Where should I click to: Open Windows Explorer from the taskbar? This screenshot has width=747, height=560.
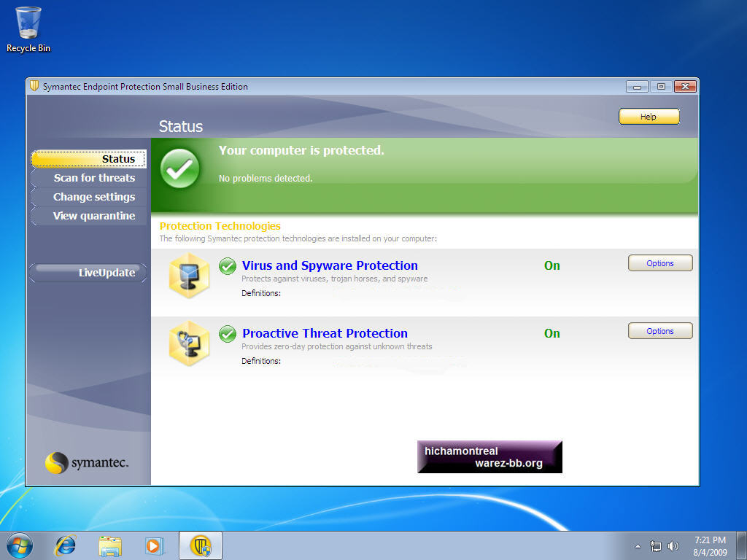[x=110, y=545]
